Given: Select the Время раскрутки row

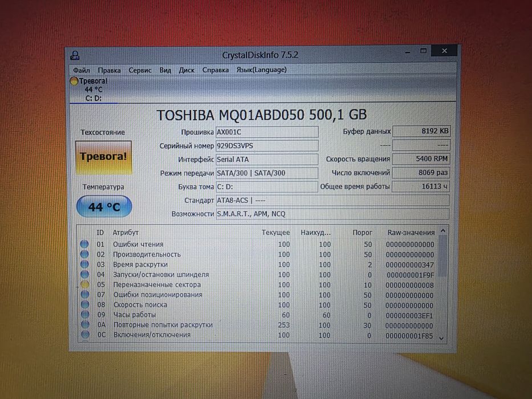Looking at the screenshot, I should pos(258,264).
